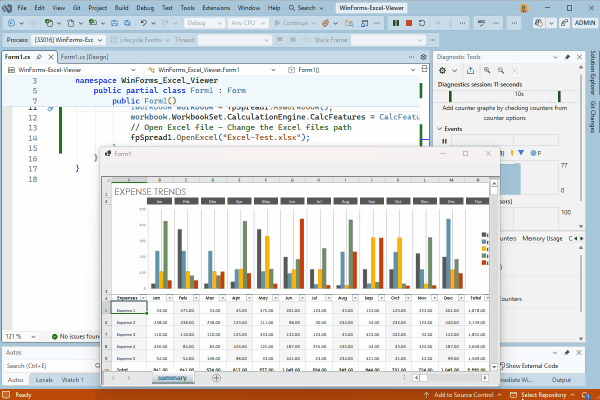Click the Live Share icon near ADMIN
The image size is (600, 400).
click(x=564, y=23)
